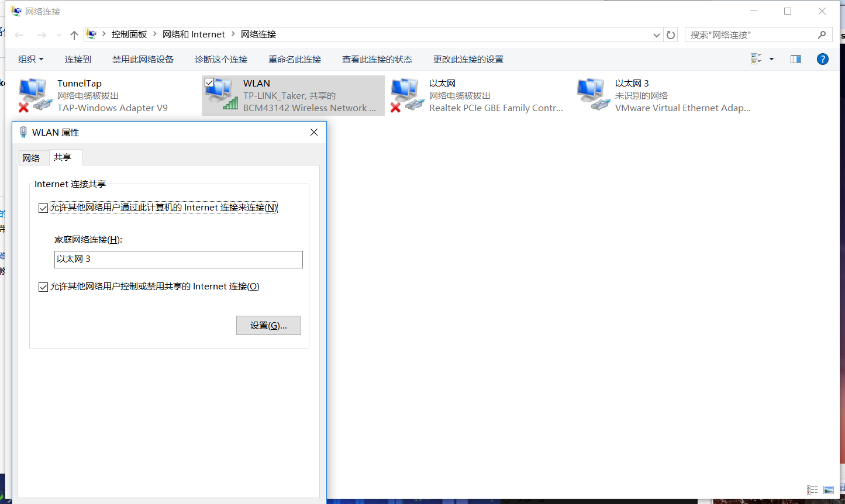Screen dimensions: 845x504
Task: Select the TunnelTap adapter icon
Action: click(35, 95)
